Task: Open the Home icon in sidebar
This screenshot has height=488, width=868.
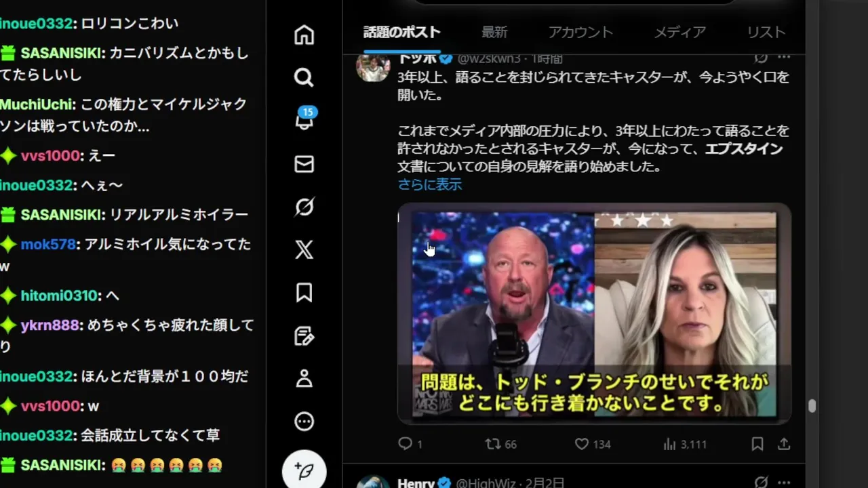Action: click(304, 35)
